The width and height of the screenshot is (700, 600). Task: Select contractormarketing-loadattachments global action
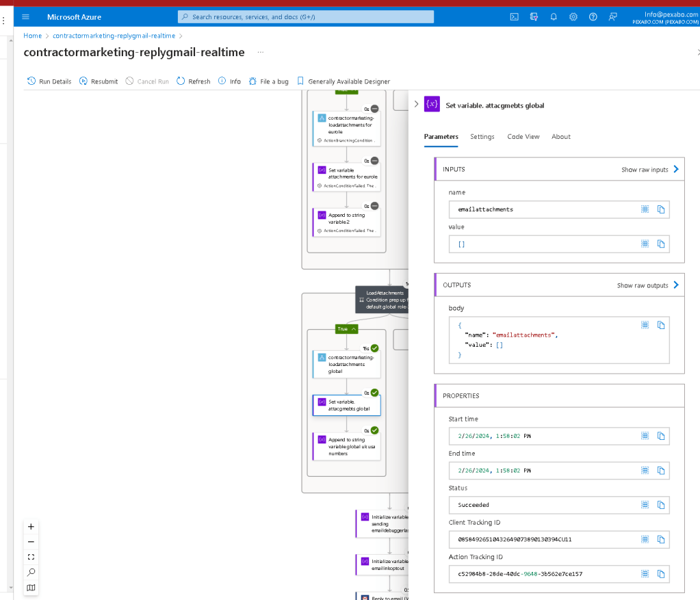pos(347,364)
